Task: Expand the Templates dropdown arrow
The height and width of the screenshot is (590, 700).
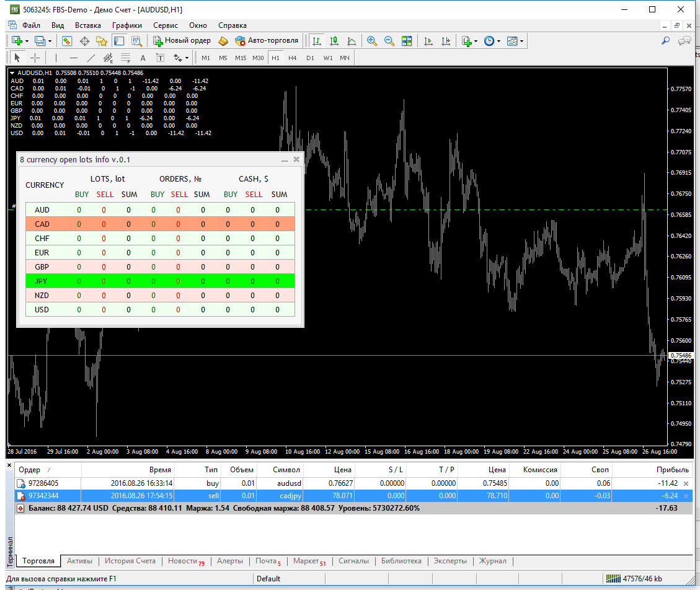Action: coord(521,41)
